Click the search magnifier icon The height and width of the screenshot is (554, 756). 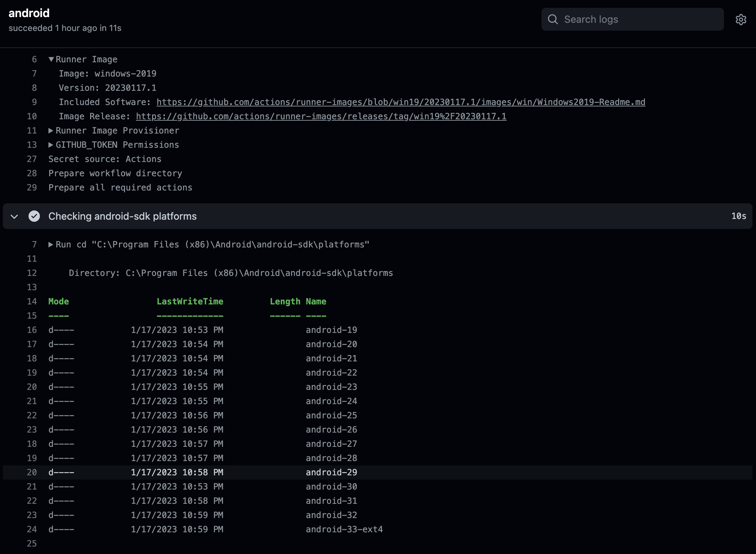553,19
